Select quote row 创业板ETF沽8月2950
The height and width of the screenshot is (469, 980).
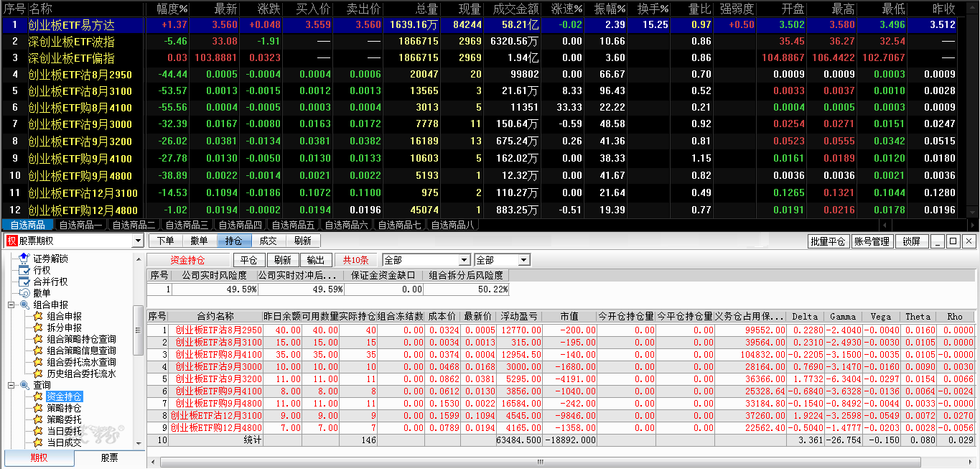point(479,74)
